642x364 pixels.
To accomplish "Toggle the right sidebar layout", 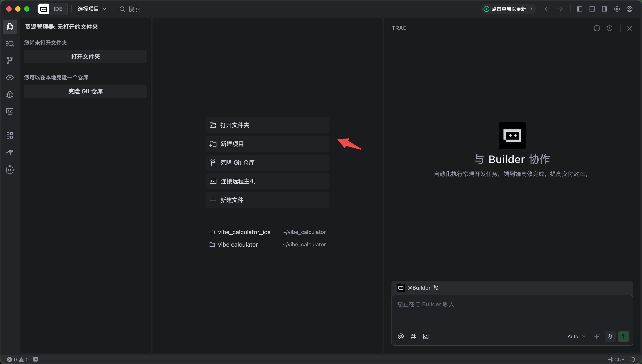I will pyautogui.click(x=605, y=9).
